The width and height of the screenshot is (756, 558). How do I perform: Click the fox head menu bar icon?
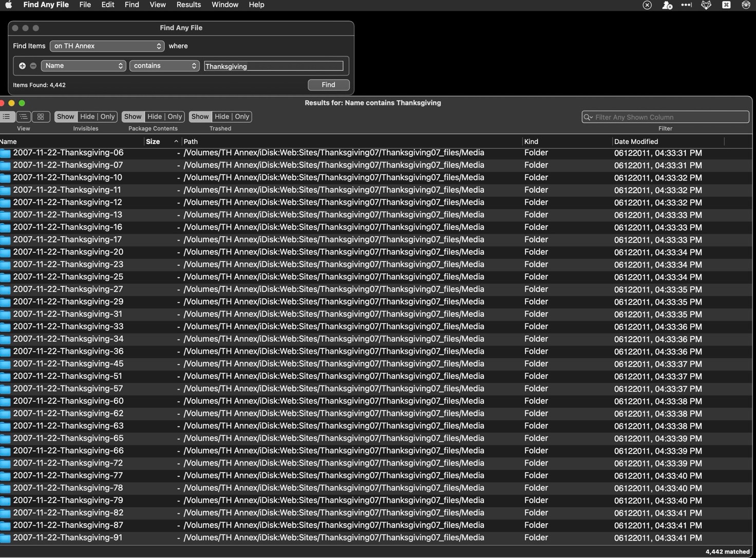coord(706,5)
